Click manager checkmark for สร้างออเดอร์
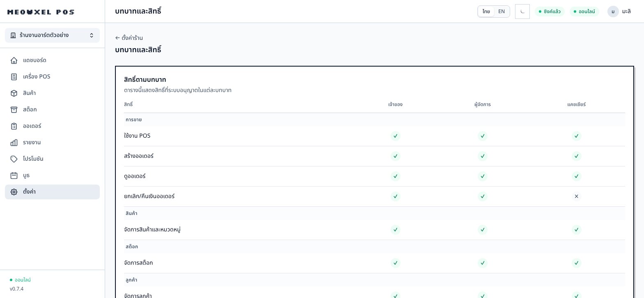The image size is (644, 298). tap(483, 156)
